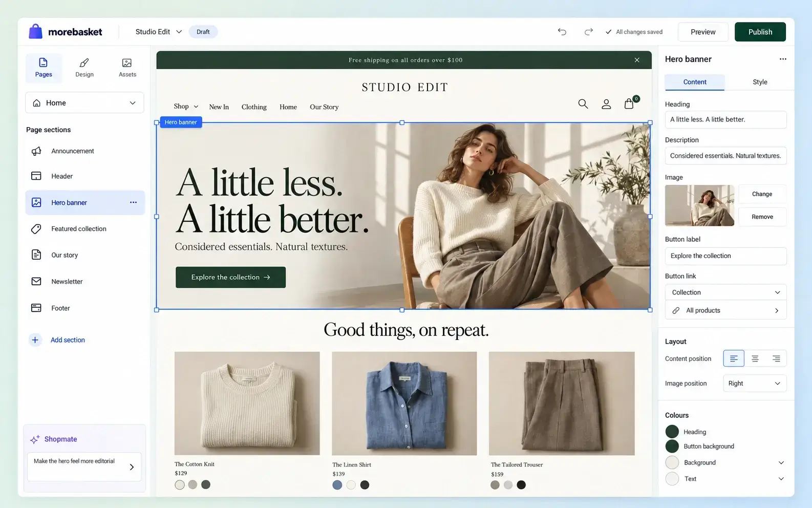Open the Design panel

pyautogui.click(x=84, y=68)
